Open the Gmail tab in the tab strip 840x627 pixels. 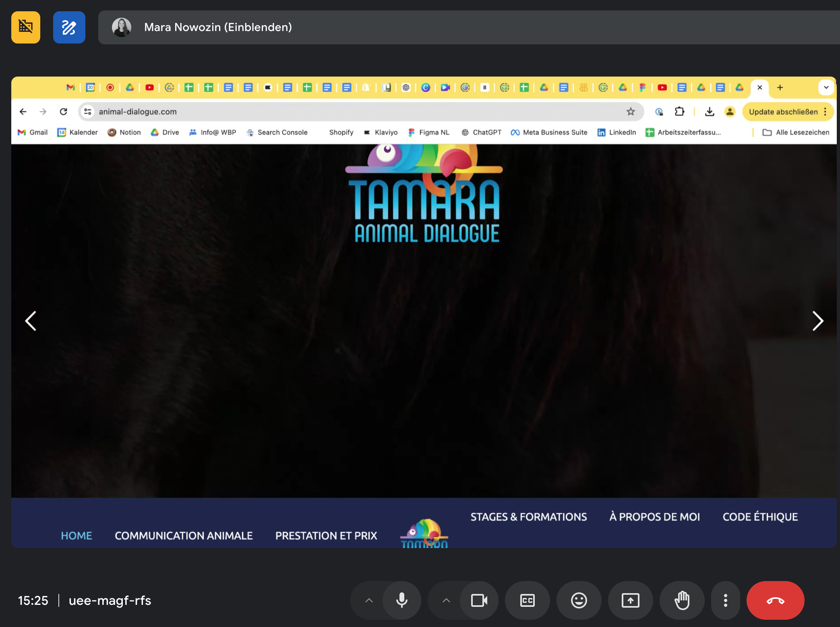(71, 87)
